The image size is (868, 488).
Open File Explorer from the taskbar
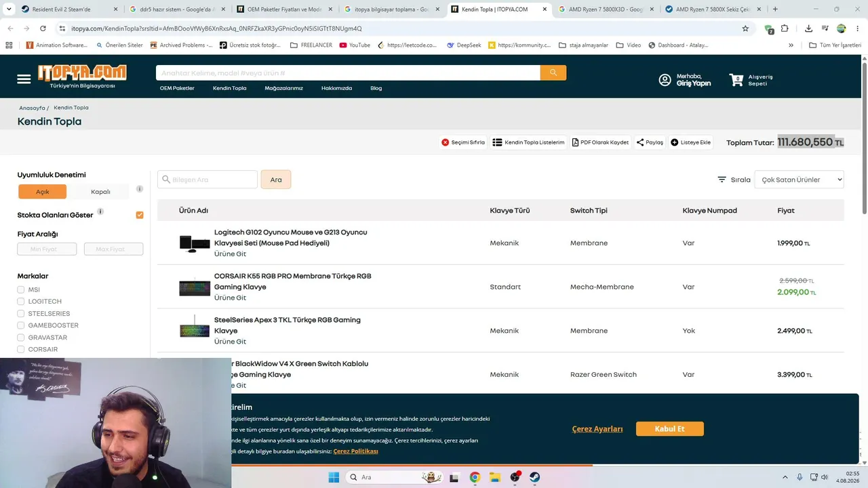(x=495, y=477)
